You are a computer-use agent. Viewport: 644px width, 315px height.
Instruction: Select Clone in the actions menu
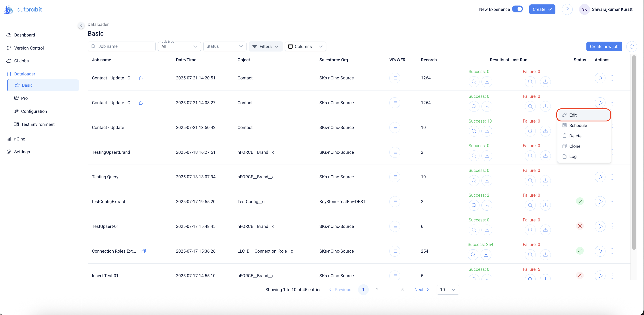pyautogui.click(x=574, y=146)
